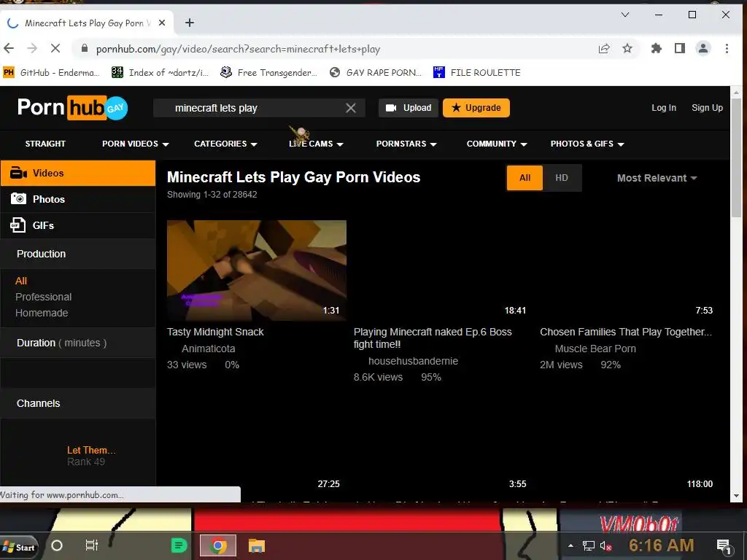The height and width of the screenshot is (560, 747).
Task: Expand the Photos & GIFs nav dropdown
Action: (x=587, y=144)
